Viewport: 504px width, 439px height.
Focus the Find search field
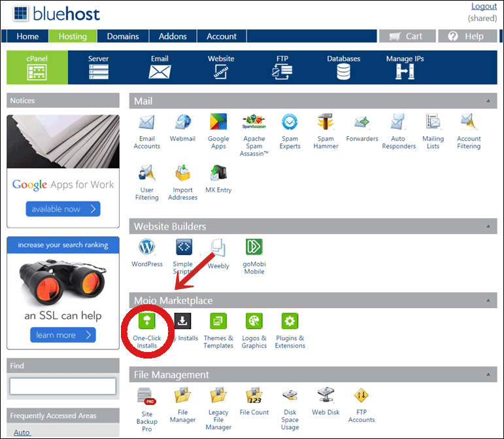pyautogui.click(x=63, y=386)
